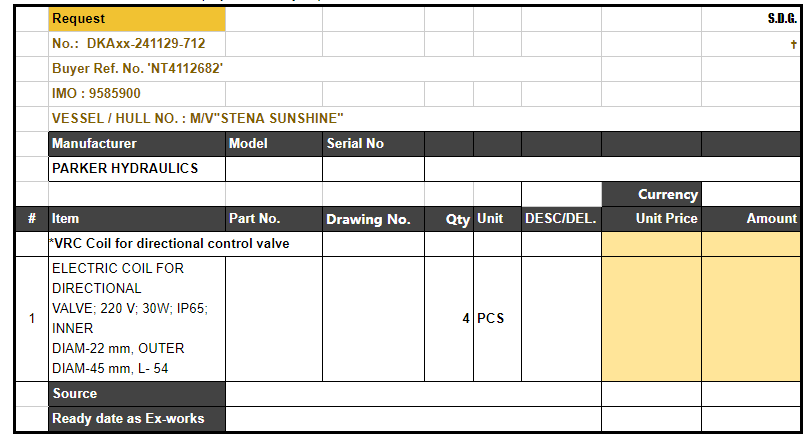The image size is (812, 435).
Task: Click the Part No. column header
Action: coord(273,218)
